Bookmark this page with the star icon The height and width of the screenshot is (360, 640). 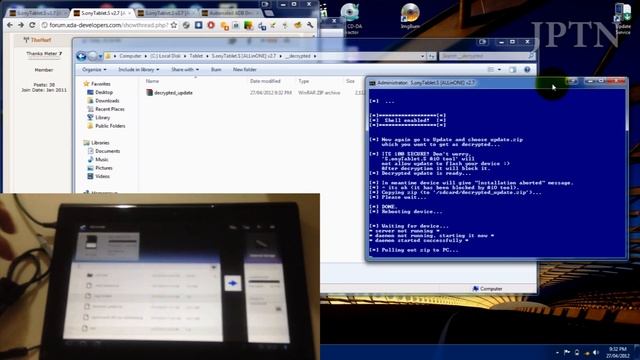point(174,25)
